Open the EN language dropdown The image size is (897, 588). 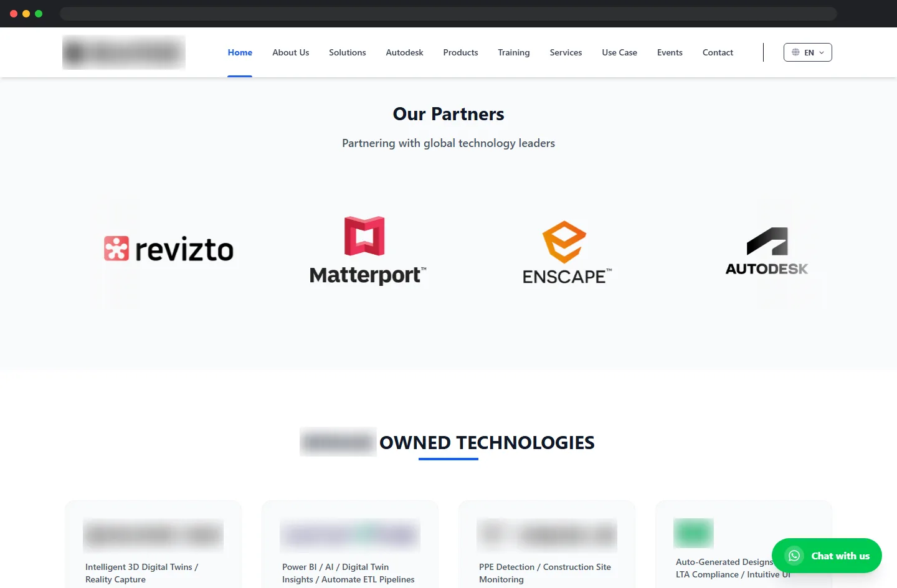click(x=808, y=52)
